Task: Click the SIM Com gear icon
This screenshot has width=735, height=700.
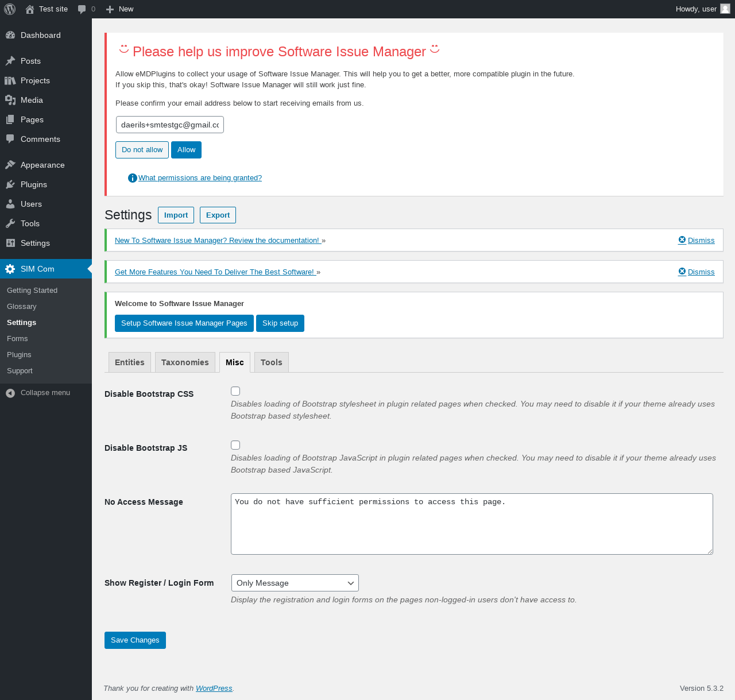Action: coord(10,269)
